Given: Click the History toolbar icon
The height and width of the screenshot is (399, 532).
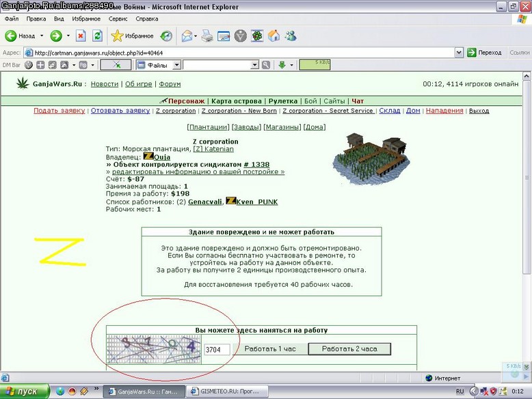Looking at the screenshot, I should (166, 36).
